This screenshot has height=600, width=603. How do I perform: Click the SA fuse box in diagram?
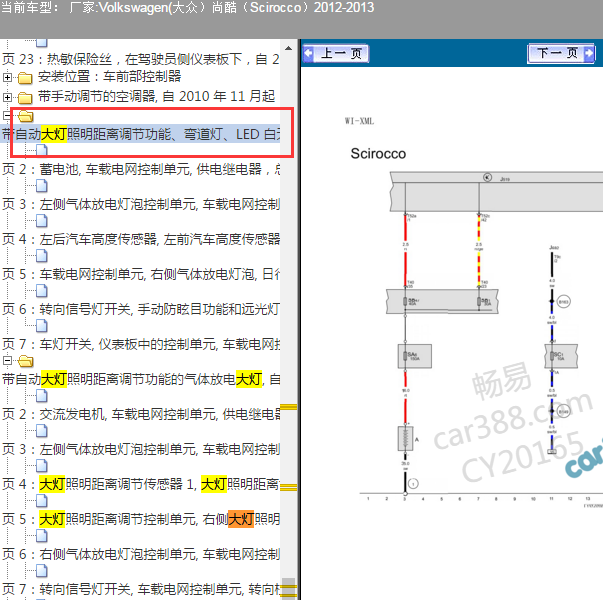[x=415, y=356]
